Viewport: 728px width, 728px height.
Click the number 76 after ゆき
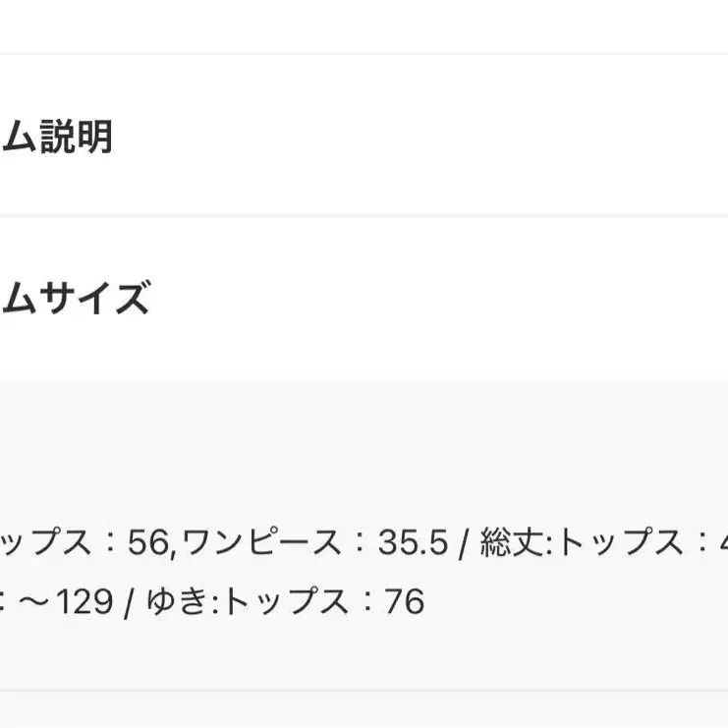pyautogui.click(x=403, y=601)
